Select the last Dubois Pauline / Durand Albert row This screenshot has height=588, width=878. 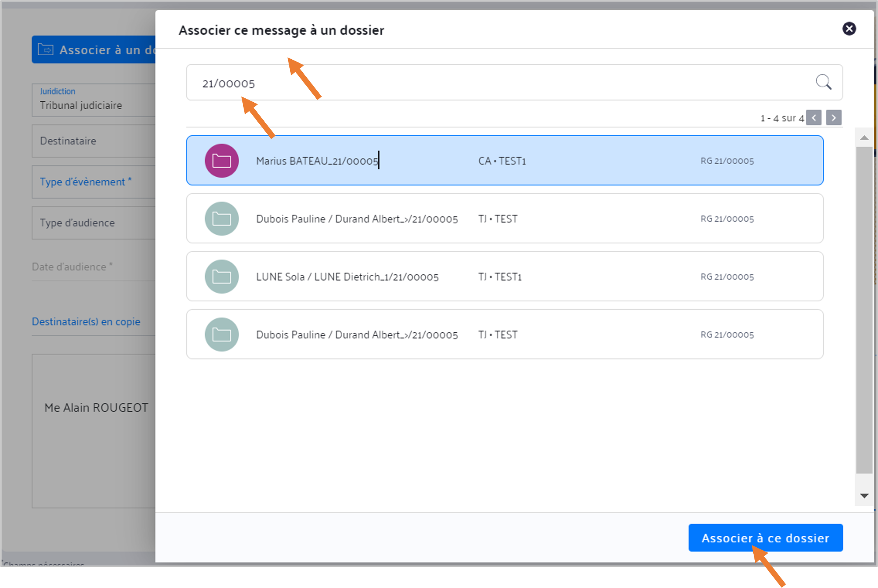click(x=505, y=335)
